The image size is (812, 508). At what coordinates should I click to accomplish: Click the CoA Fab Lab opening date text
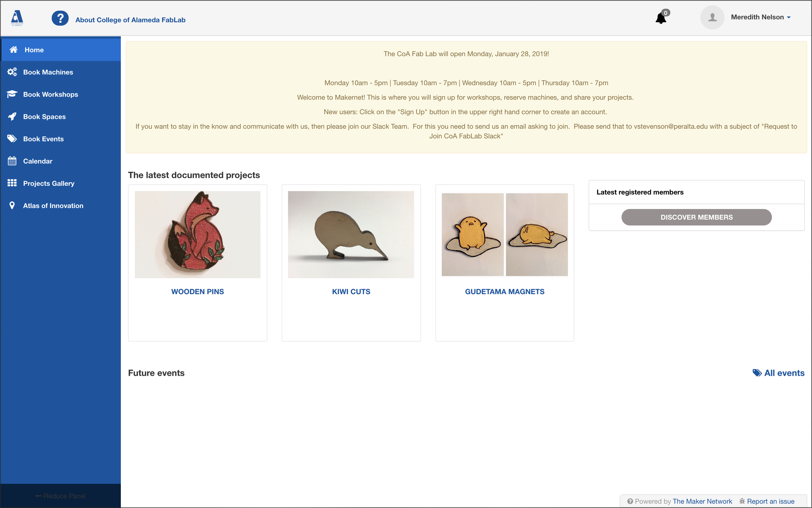(x=466, y=54)
